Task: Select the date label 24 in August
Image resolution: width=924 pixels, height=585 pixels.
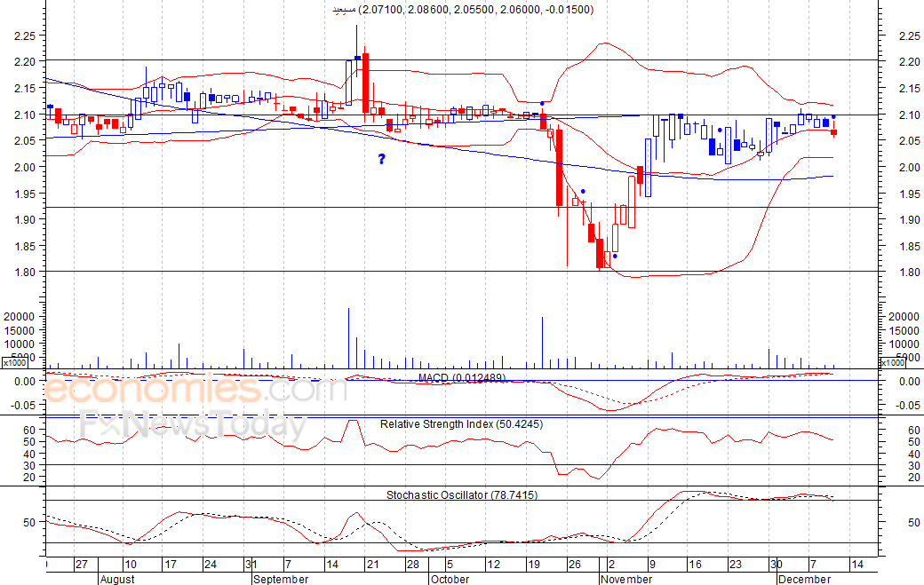Action: point(211,565)
